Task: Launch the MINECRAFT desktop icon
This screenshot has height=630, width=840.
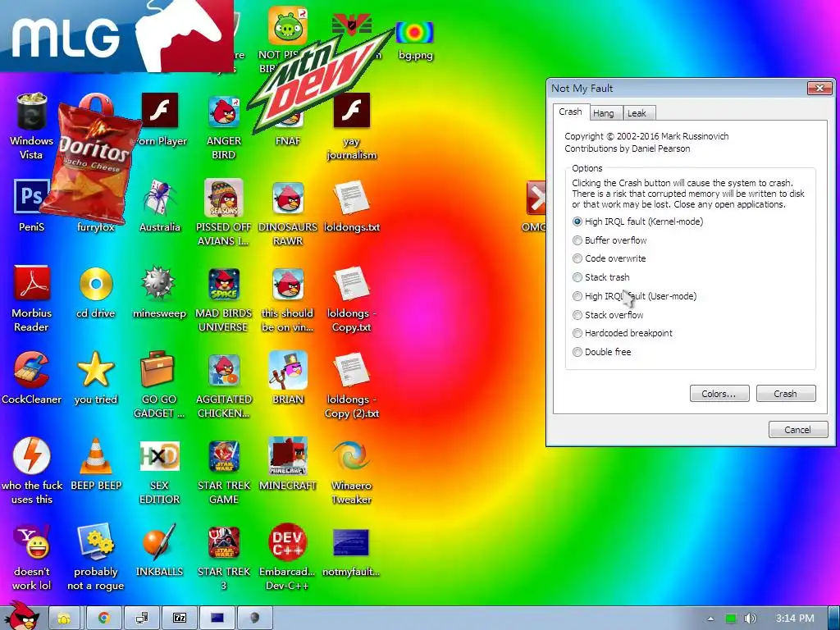Action: (288, 455)
